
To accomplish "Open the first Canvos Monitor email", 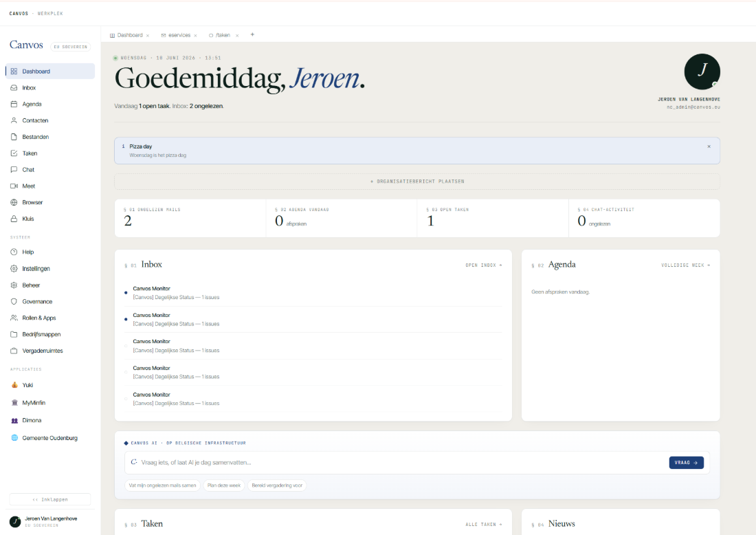I will tap(313, 293).
